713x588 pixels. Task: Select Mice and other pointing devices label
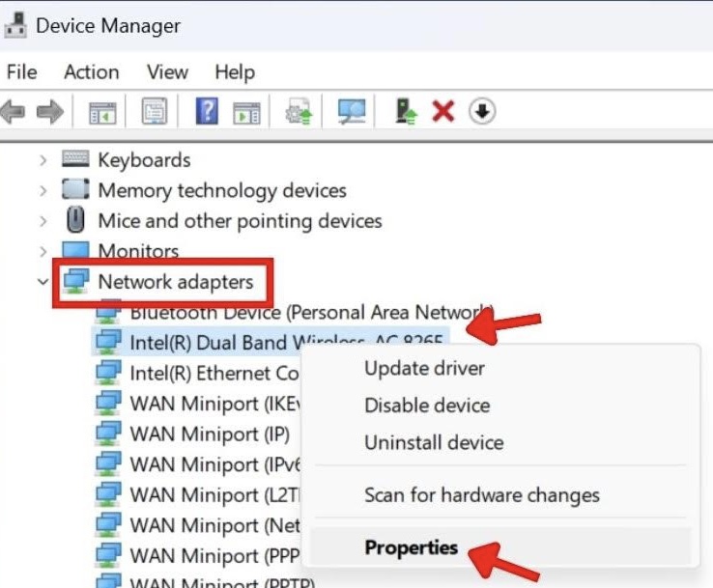(x=240, y=221)
